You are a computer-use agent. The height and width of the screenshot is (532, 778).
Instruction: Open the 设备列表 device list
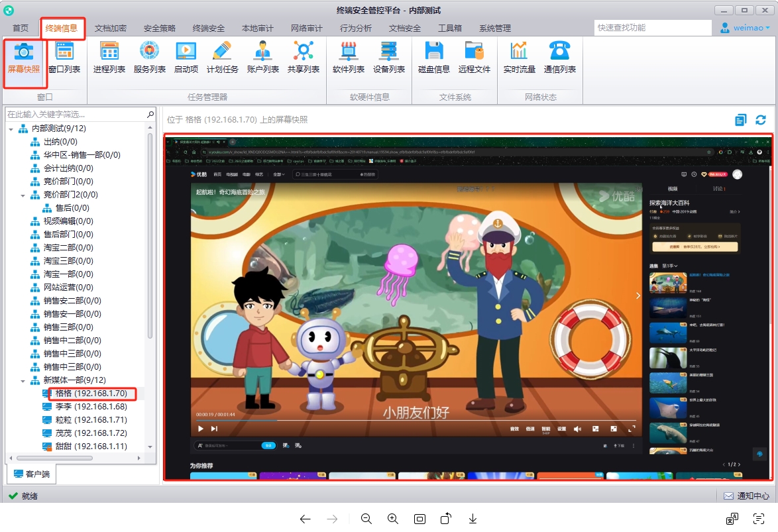[389, 58]
